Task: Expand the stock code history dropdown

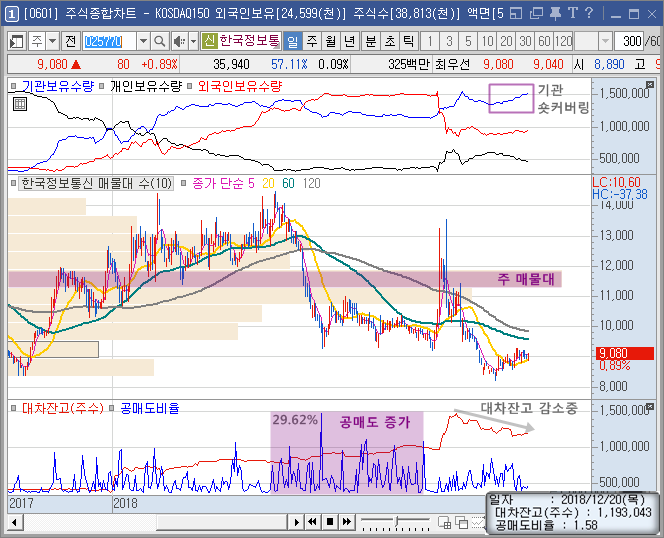Action: [x=143, y=42]
